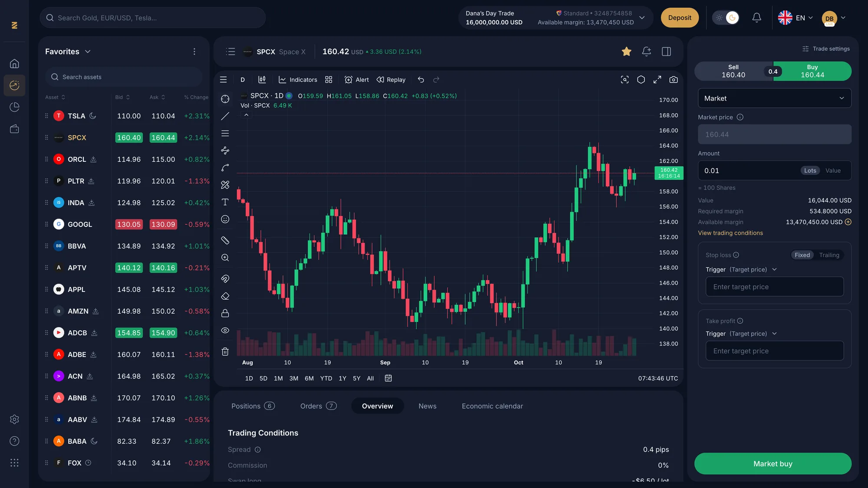Toggle the favorite star for SPCX
Viewport: 868px width, 488px height.
626,52
